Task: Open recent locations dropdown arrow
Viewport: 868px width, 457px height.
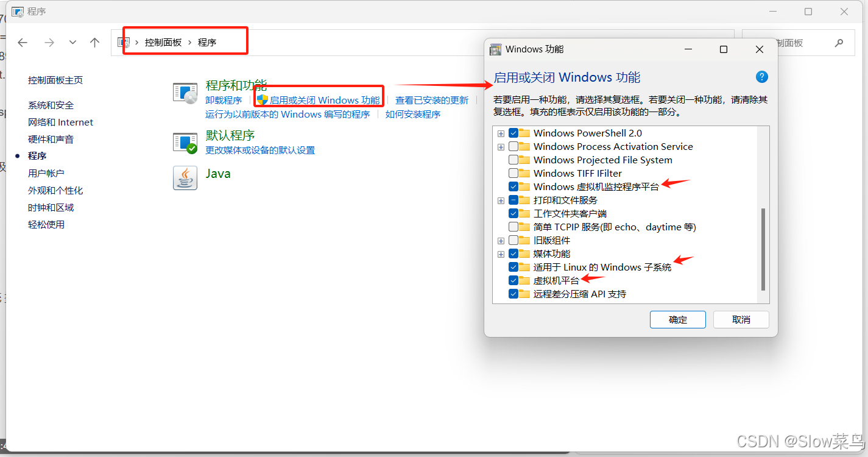Action: pos(73,43)
